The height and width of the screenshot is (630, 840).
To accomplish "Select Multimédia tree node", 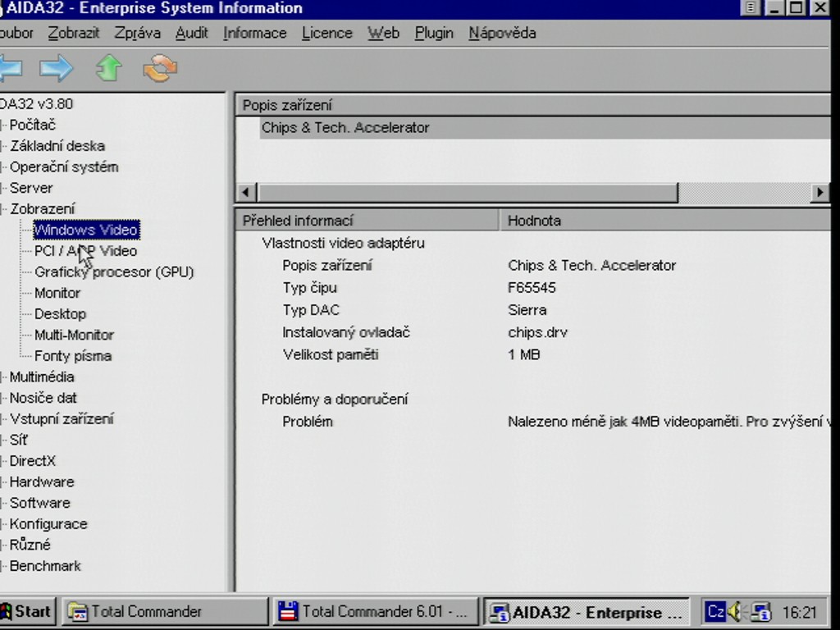I will (x=42, y=377).
